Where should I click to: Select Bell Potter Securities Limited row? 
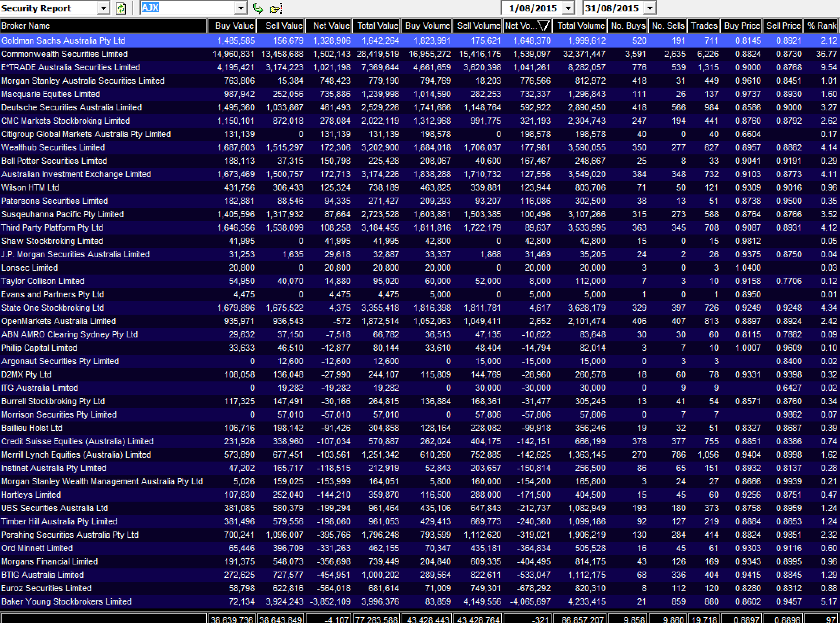click(419, 161)
